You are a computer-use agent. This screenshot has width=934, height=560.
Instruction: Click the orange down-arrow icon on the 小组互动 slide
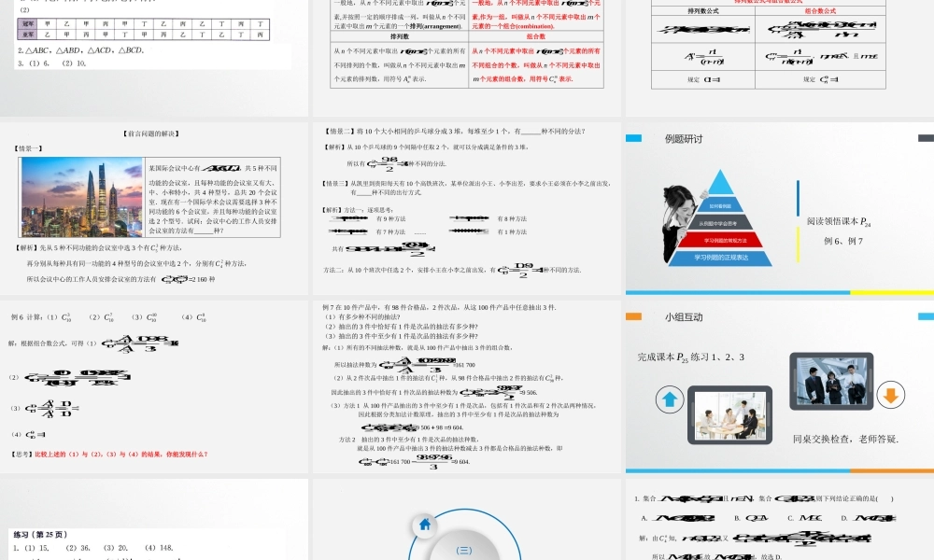pyautogui.click(x=890, y=396)
